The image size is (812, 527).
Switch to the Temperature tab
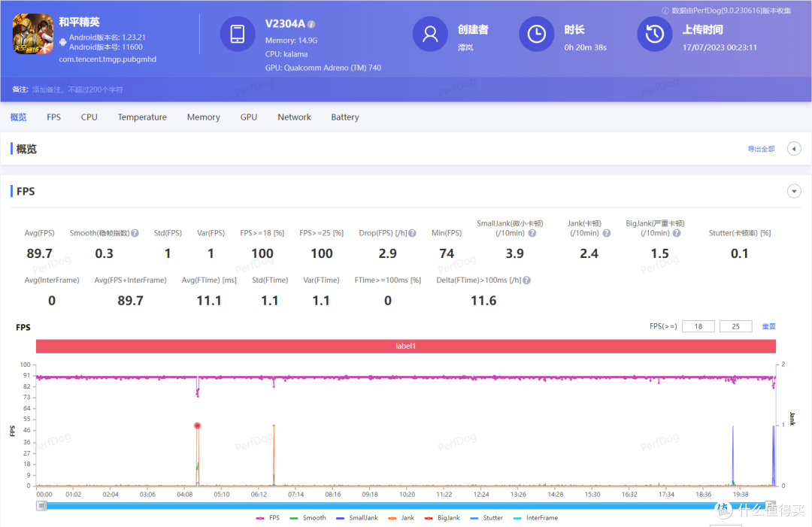(x=142, y=117)
